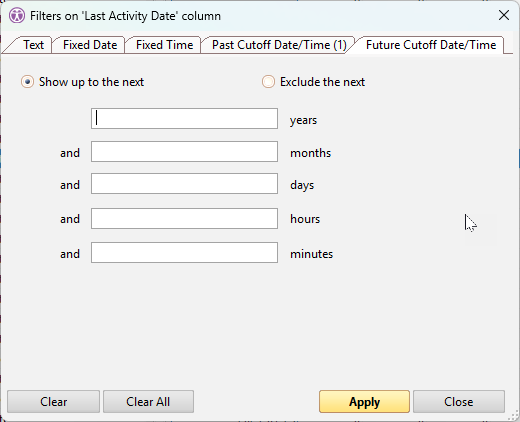Image resolution: width=520 pixels, height=422 pixels.
Task: Click into the months input box
Action: (x=184, y=152)
